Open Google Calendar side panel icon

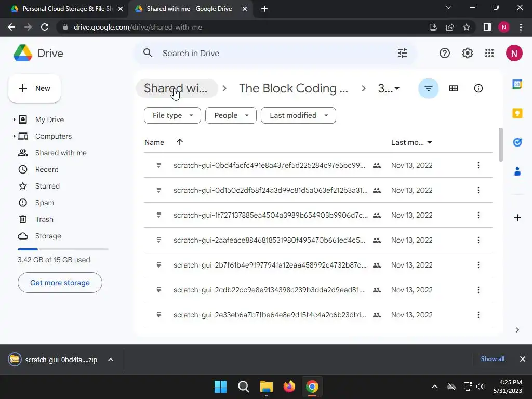(517, 84)
